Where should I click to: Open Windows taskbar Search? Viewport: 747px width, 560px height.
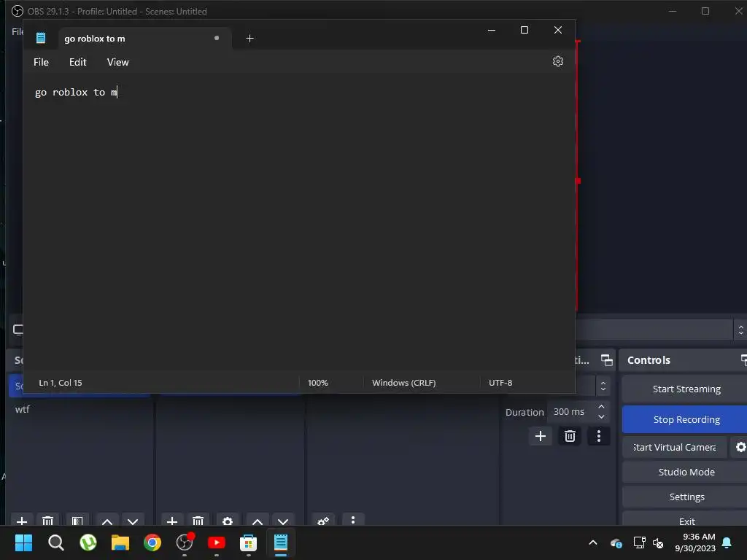point(55,542)
